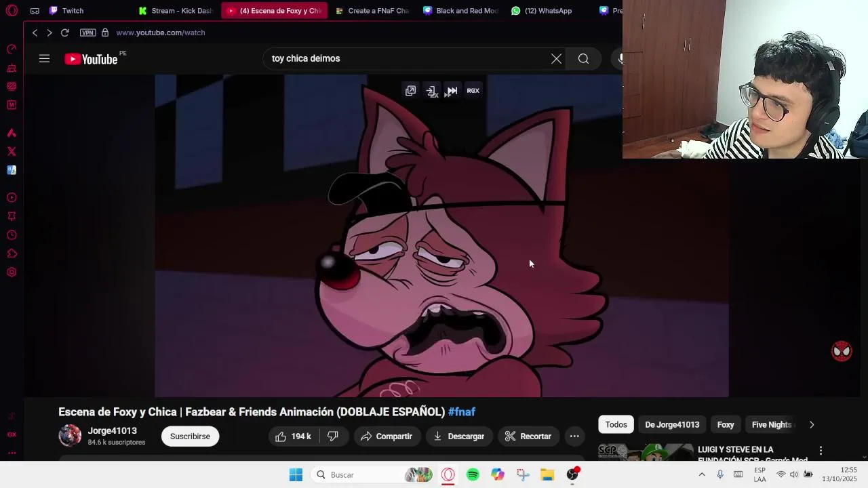The height and width of the screenshot is (488, 868).
Task: Click the video player frame
Action: pos(441,236)
